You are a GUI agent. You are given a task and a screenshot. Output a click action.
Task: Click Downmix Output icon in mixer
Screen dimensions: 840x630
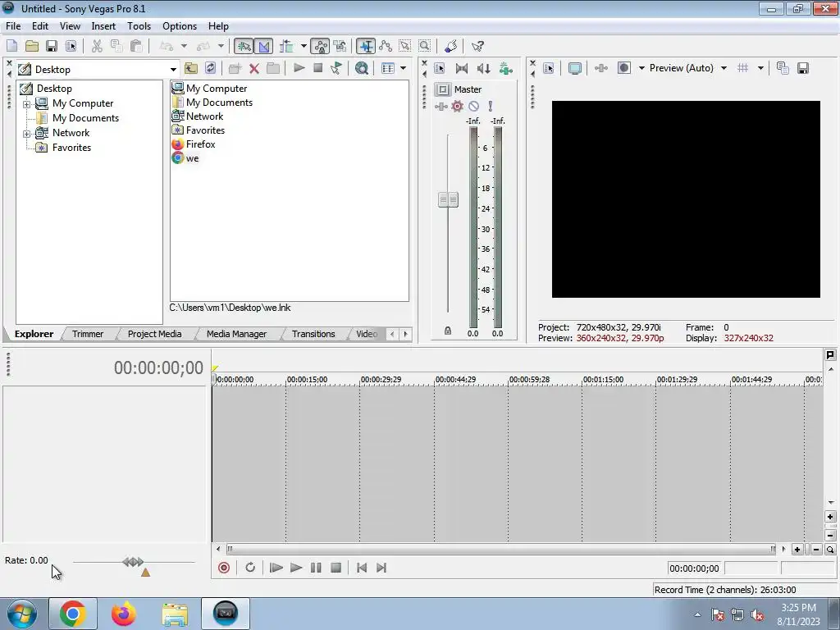461,68
